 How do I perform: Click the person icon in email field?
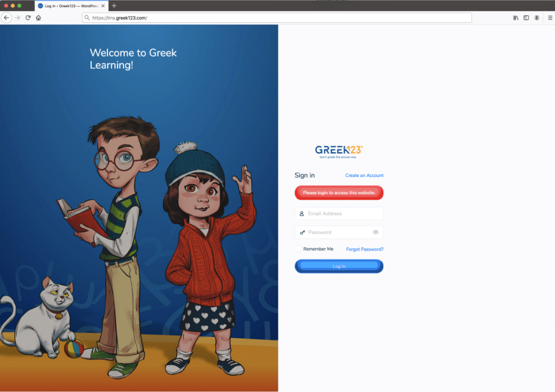pyautogui.click(x=301, y=213)
